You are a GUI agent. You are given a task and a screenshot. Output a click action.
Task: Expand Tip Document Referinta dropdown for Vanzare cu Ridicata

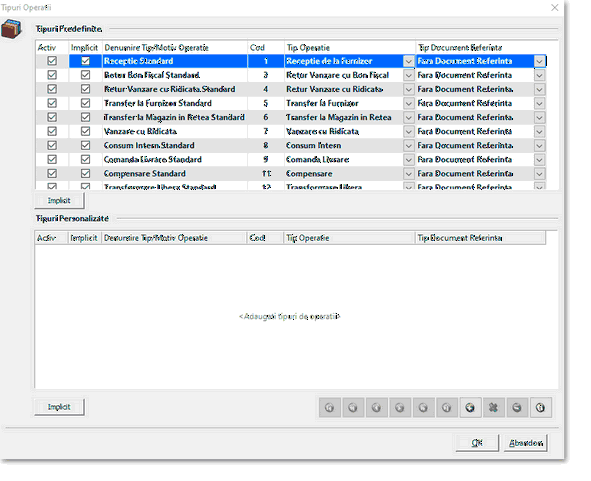pos(540,132)
